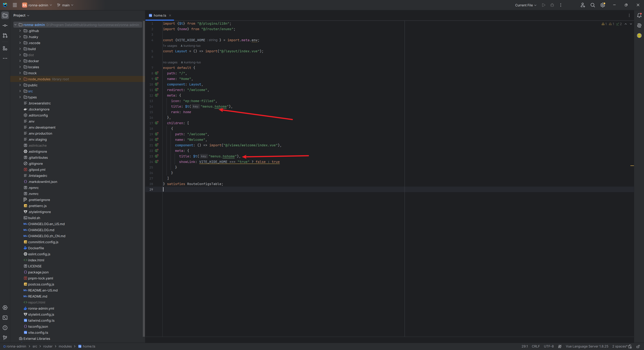
Task: Select .env.development file
Action: point(42,127)
